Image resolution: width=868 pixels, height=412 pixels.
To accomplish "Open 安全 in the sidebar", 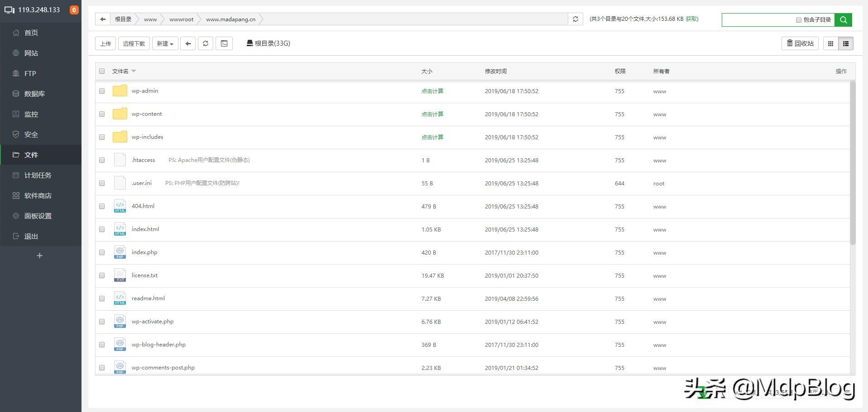I will click(41, 134).
